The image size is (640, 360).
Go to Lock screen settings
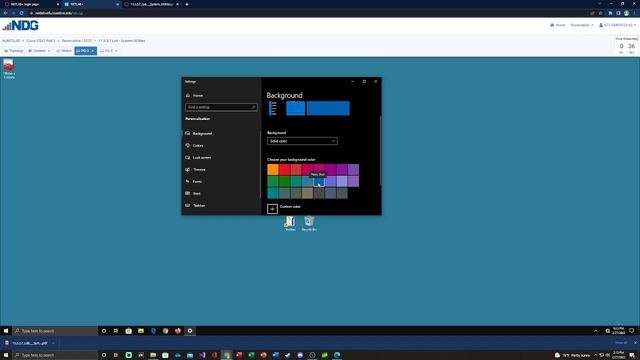pyautogui.click(x=202, y=158)
